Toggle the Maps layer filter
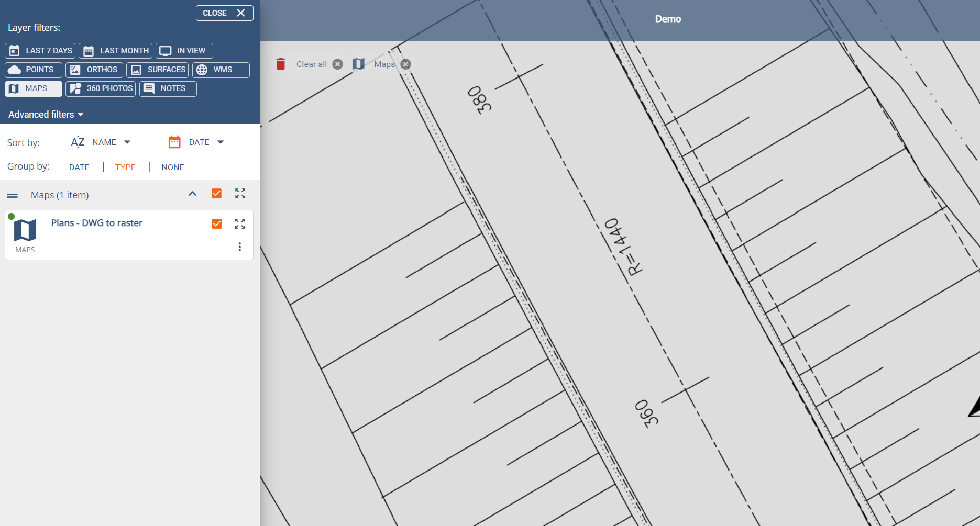Viewport: 980px width, 526px height. pyautogui.click(x=34, y=89)
